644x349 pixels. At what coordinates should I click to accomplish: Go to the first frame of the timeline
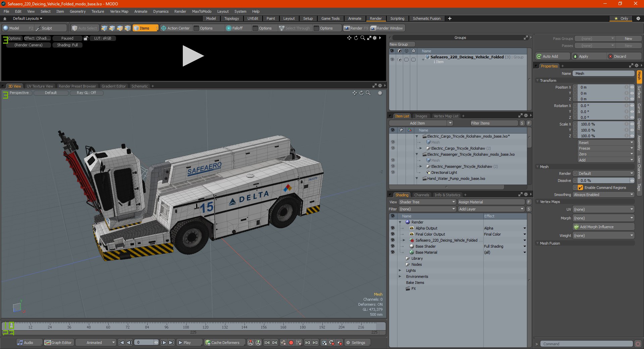(x=121, y=343)
